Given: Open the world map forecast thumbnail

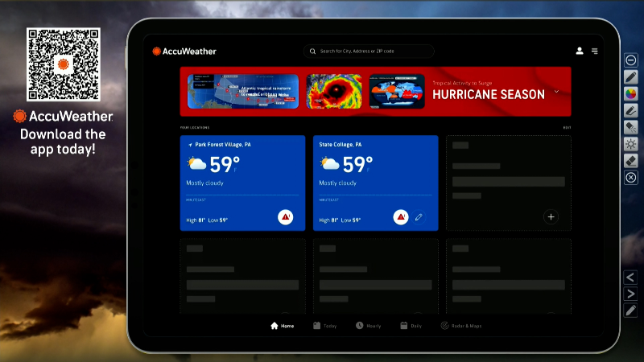Looking at the screenshot, I should (397, 92).
